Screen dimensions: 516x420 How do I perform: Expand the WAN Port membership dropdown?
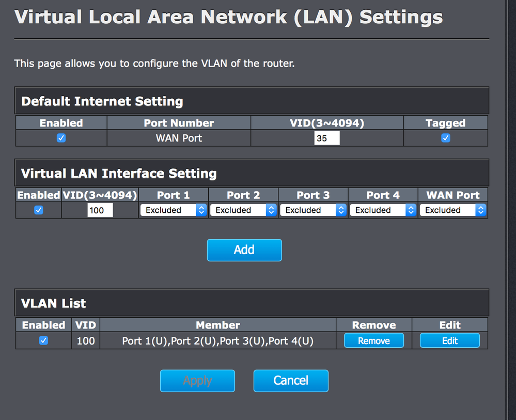click(452, 210)
